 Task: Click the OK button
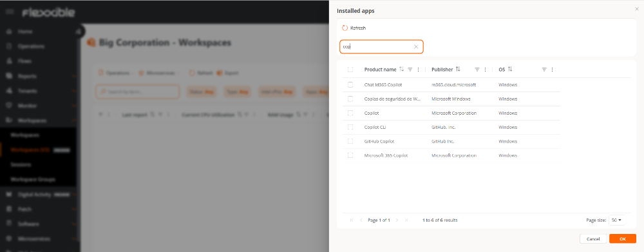click(x=623, y=239)
